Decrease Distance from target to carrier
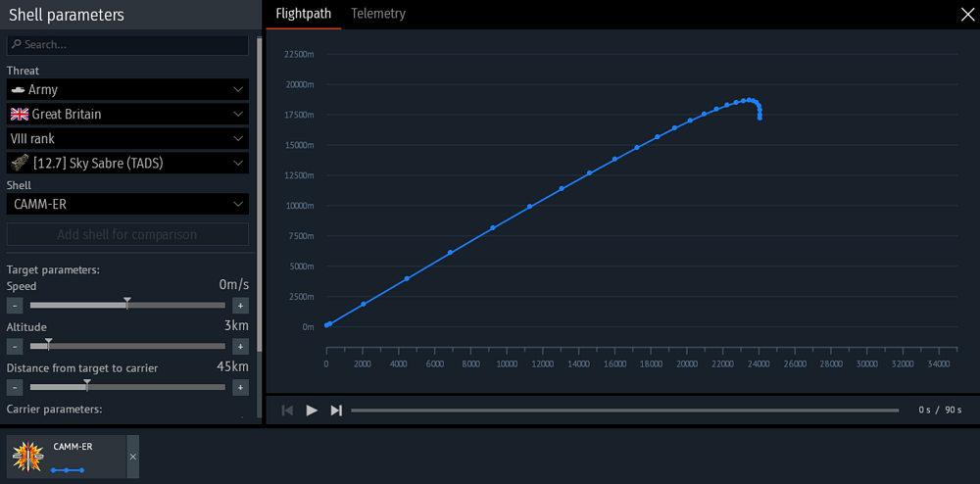 point(15,388)
